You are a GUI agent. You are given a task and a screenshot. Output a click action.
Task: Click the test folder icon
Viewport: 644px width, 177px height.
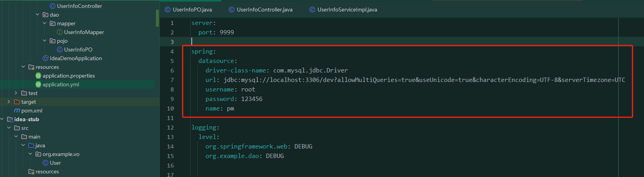point(24,93)
